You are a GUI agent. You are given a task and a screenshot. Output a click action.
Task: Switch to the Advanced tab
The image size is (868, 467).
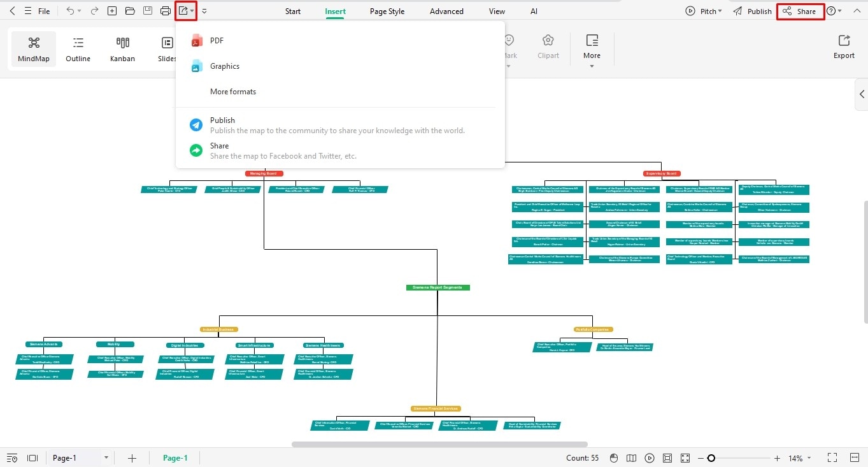446,11
